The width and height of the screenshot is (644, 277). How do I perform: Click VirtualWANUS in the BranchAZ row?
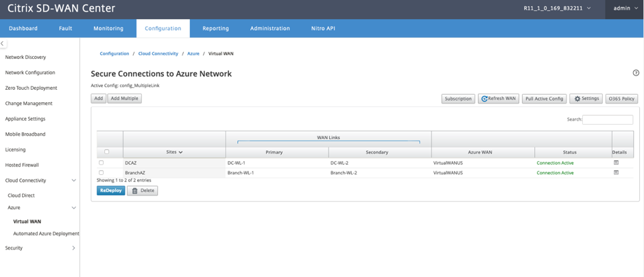[448, 173]
